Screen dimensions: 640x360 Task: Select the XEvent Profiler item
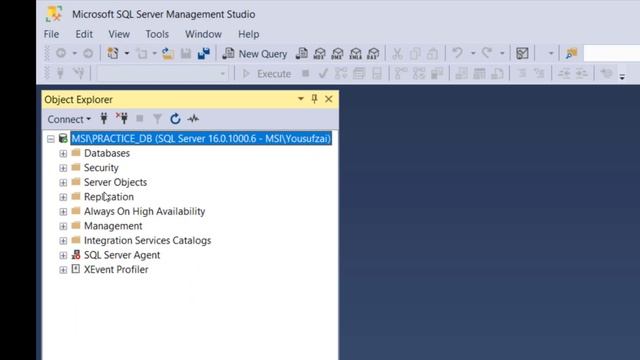pos(116,269)
